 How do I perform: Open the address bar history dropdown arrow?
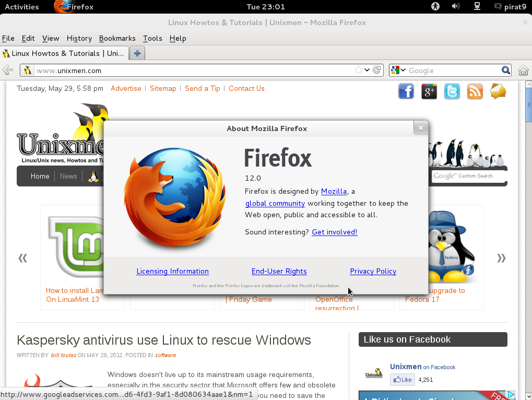point(367,70)
